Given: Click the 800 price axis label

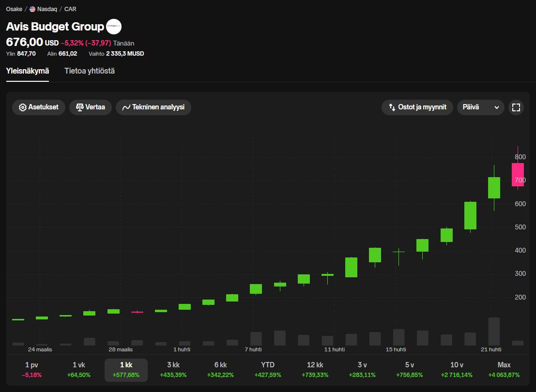Looking at the screenshot, I should pos(521,157).
